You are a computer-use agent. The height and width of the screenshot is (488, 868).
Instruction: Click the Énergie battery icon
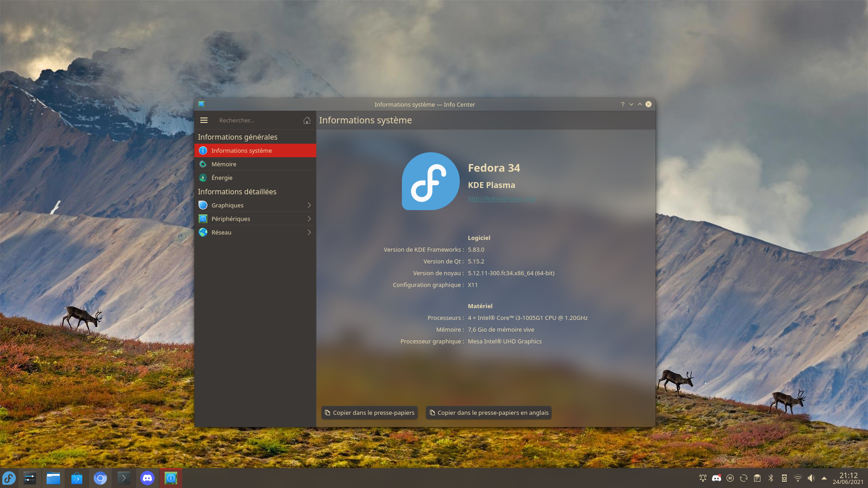coord(203,178)
